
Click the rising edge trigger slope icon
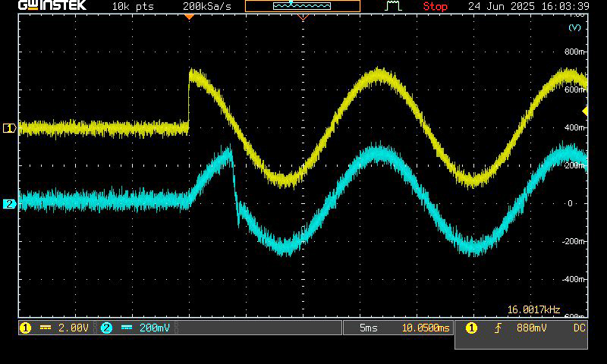tap(498, 328)
